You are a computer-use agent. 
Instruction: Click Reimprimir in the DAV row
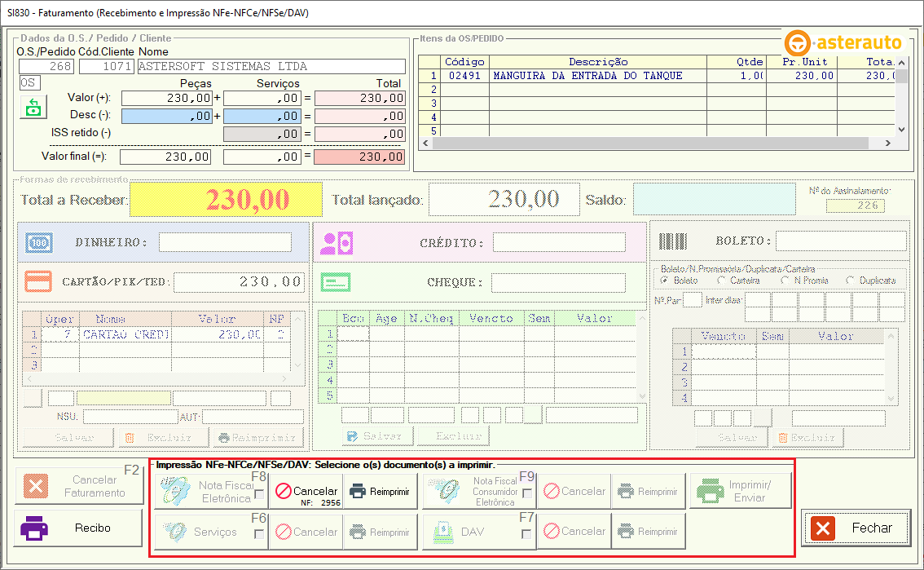(649, 532)
